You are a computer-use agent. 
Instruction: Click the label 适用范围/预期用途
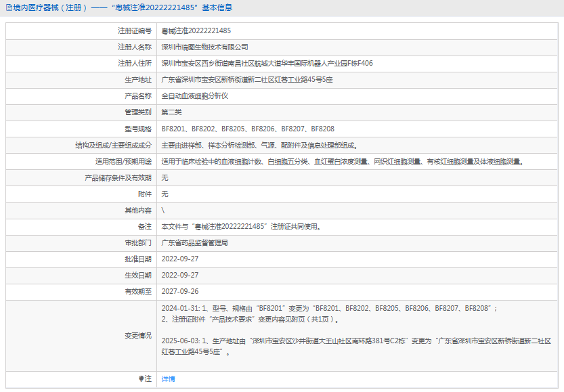123,162
